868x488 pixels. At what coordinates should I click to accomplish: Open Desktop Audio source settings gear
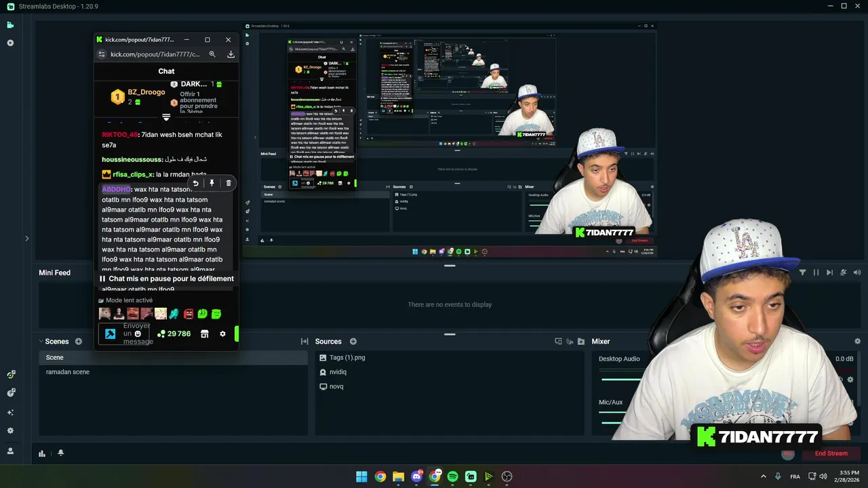(x=850, y=380)
